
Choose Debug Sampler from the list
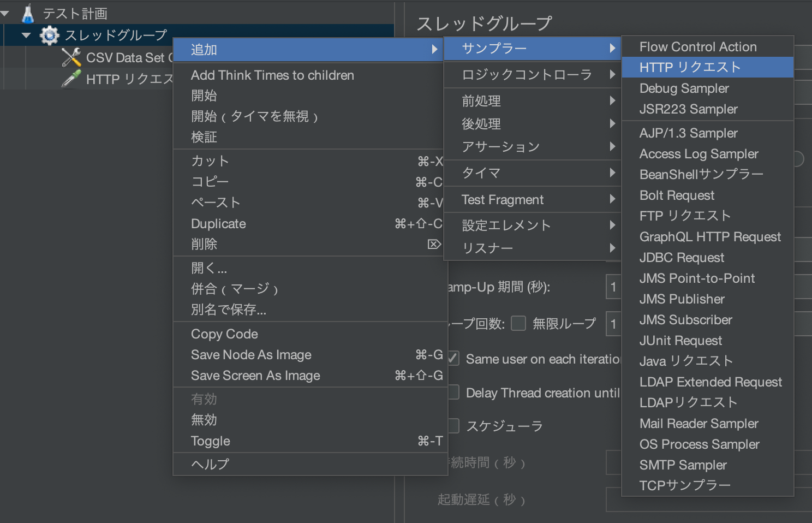point(684,88)
